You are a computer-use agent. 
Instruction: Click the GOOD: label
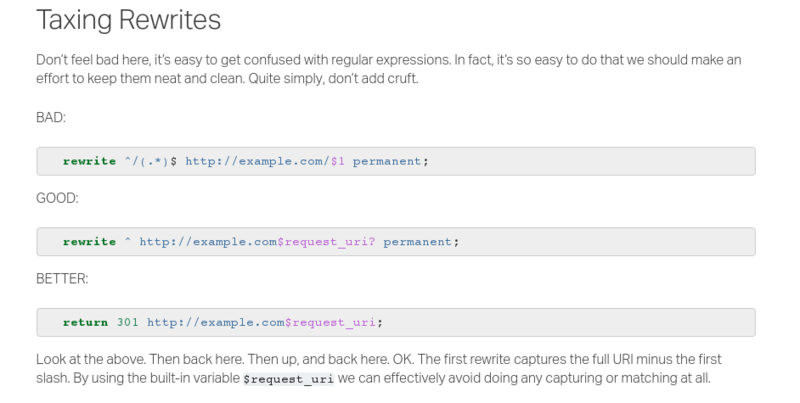[x=56, y=198]
